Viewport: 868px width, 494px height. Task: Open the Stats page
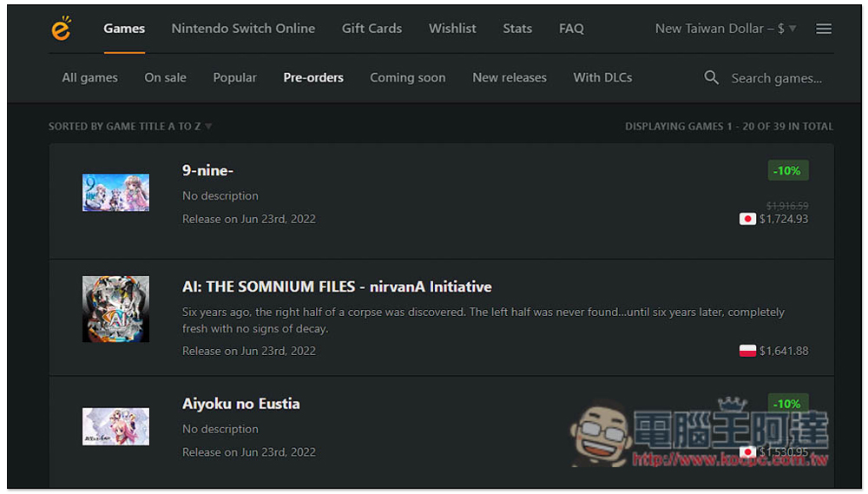point(517,29)
